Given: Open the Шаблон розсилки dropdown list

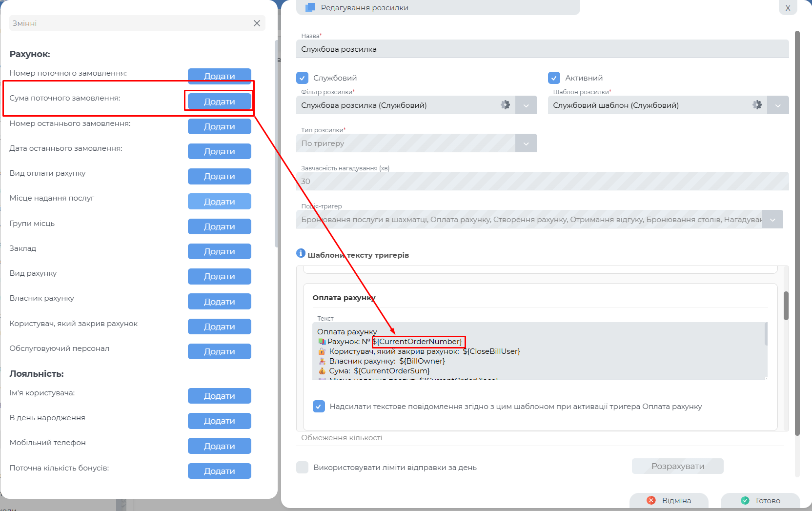Looking at the screenshot, I should pos(778,105).
